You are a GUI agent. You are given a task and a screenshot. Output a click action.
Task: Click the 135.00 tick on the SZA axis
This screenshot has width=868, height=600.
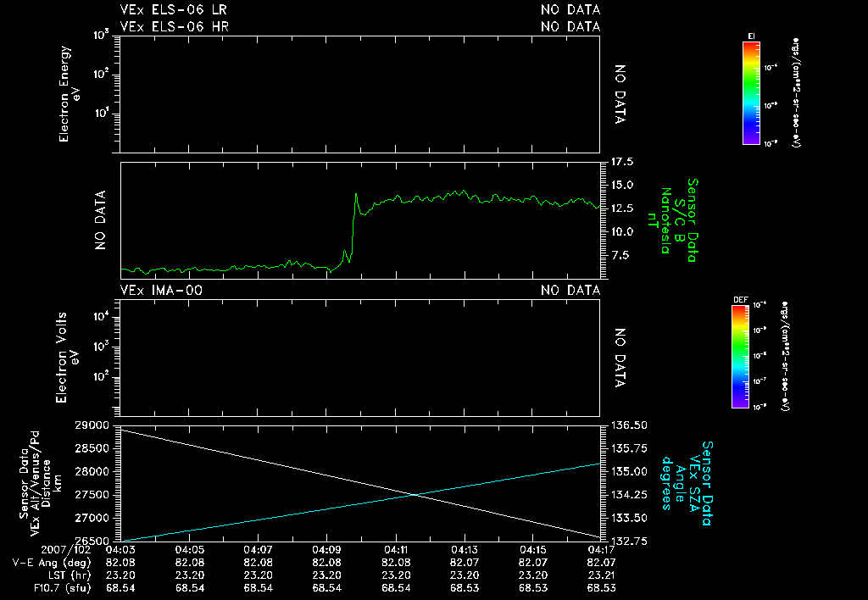630,471
